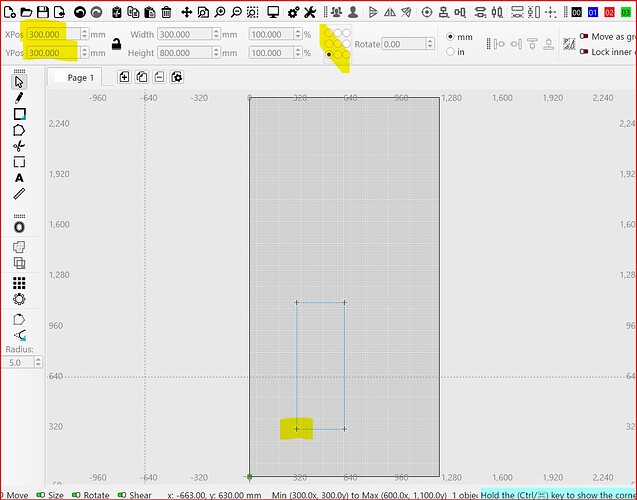Select the Text tool letter A
Viewport: 637px width, 500px height.
[x=19, y=178]
